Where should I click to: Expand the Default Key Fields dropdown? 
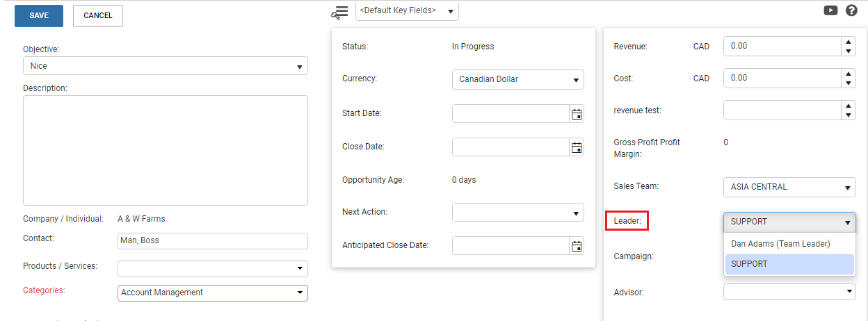click(x=407, y=11)
